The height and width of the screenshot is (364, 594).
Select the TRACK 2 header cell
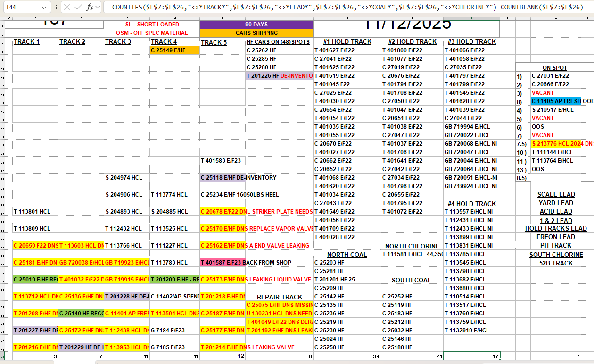[x=81, y=41]
